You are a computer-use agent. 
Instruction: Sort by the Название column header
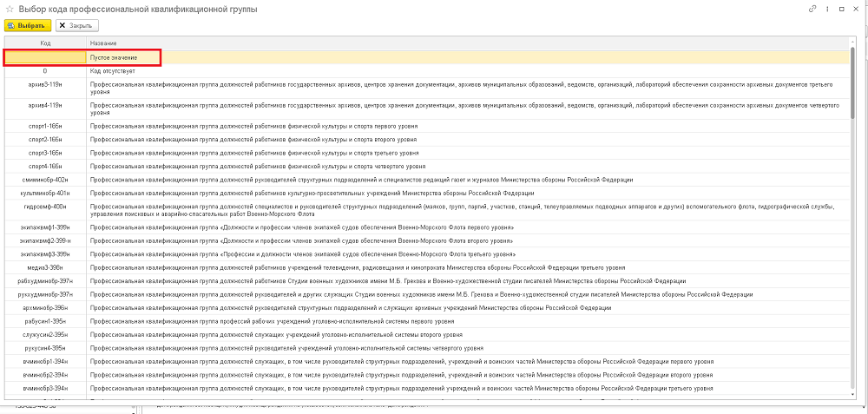(104, 43)
